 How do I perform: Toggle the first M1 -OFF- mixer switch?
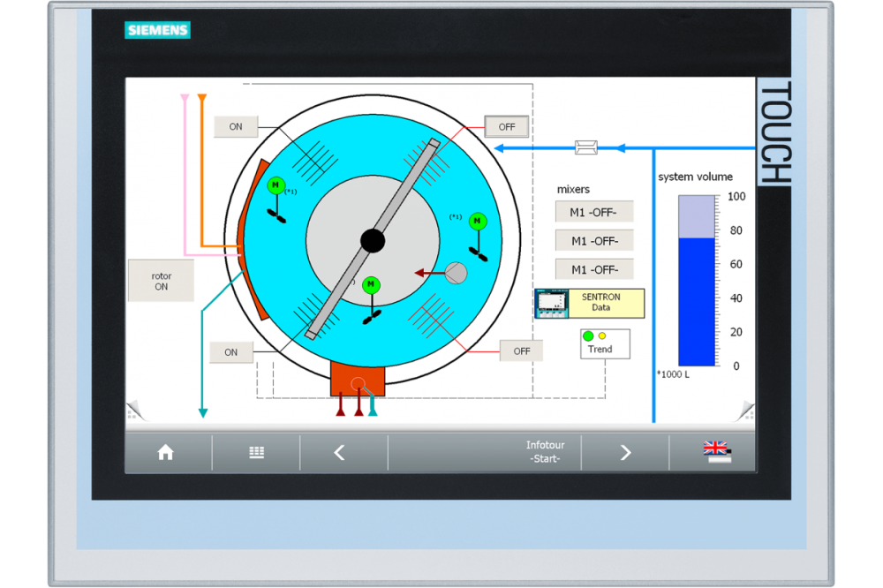coord(594,212)
